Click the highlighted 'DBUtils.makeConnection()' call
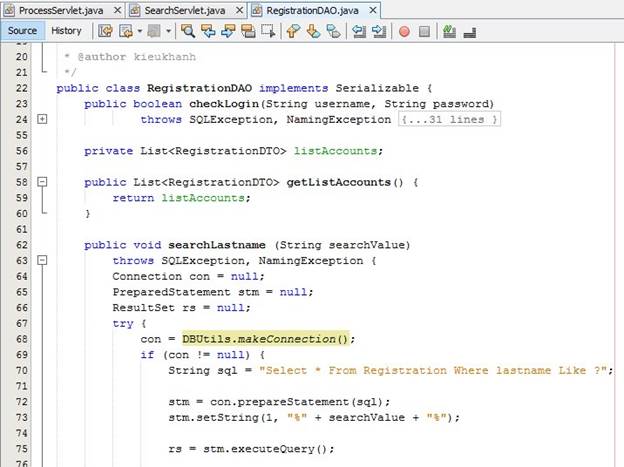The image size is (624, 467). tap(265, 339)
